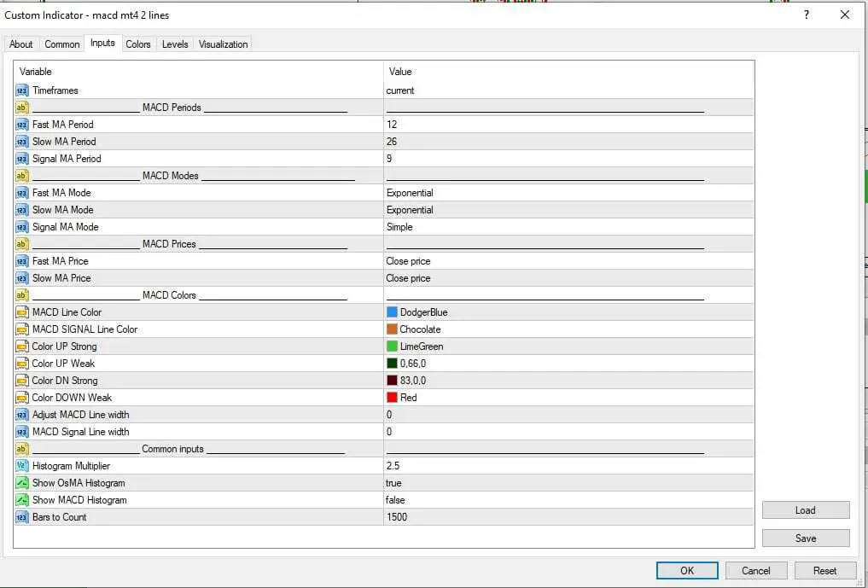
Task: Click the icon beside Slow MA Mode
Action: click(21, 210)
